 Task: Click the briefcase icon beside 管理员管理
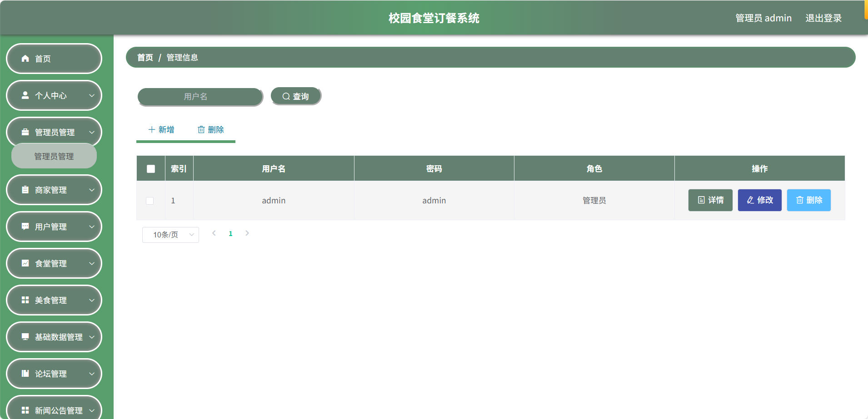(25, 132)
